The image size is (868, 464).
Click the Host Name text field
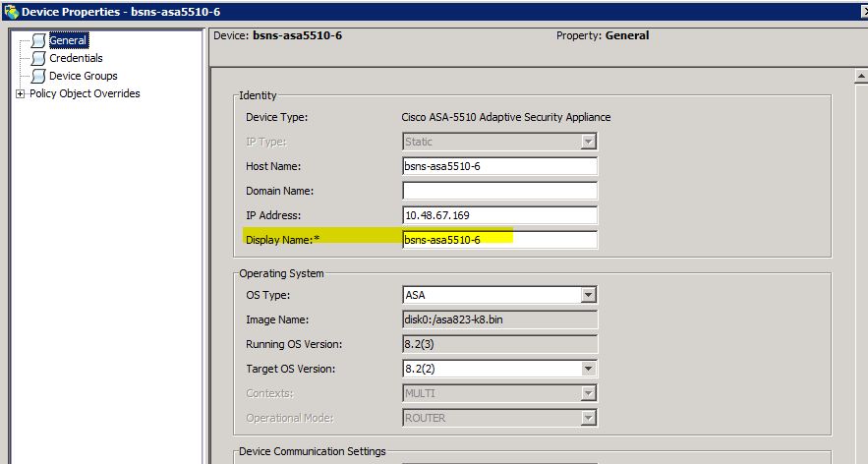(x=500, y=166)
